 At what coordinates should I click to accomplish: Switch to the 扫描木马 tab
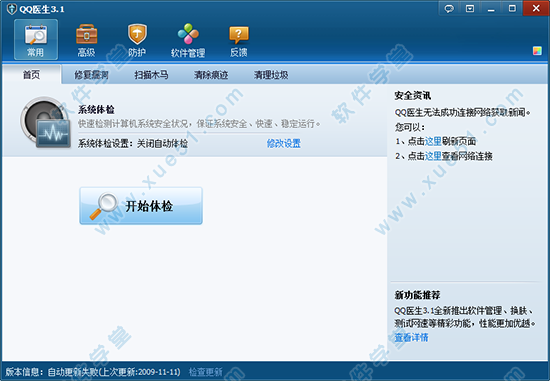[151, 75]
